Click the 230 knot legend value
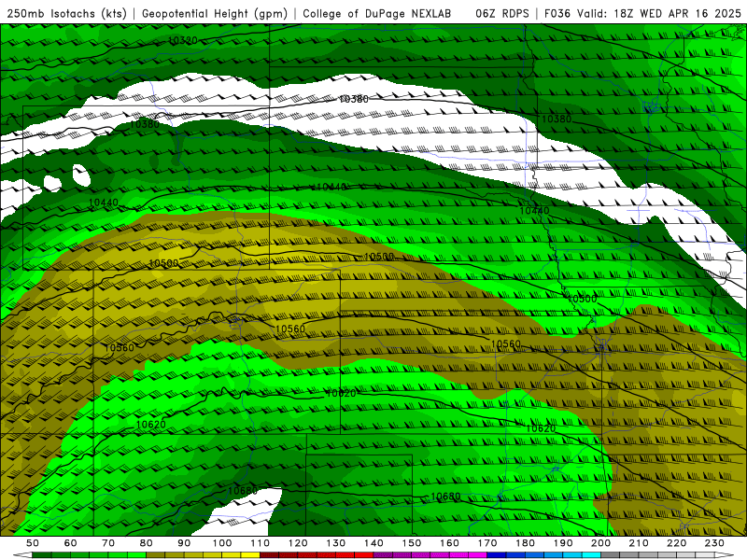This screenshot has height=560, width=747. pyautogui.click(x=715, y=543)
